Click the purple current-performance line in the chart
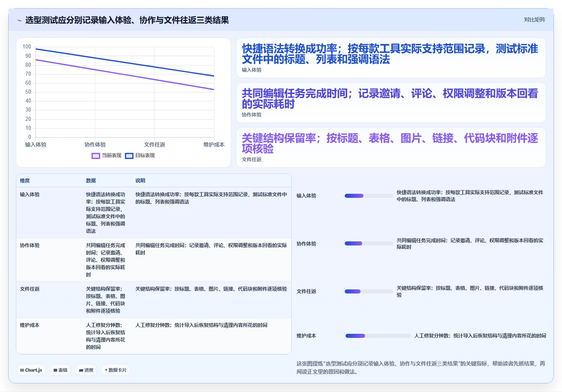This screenshot has height=392, width=562. [x=125, y=74]
